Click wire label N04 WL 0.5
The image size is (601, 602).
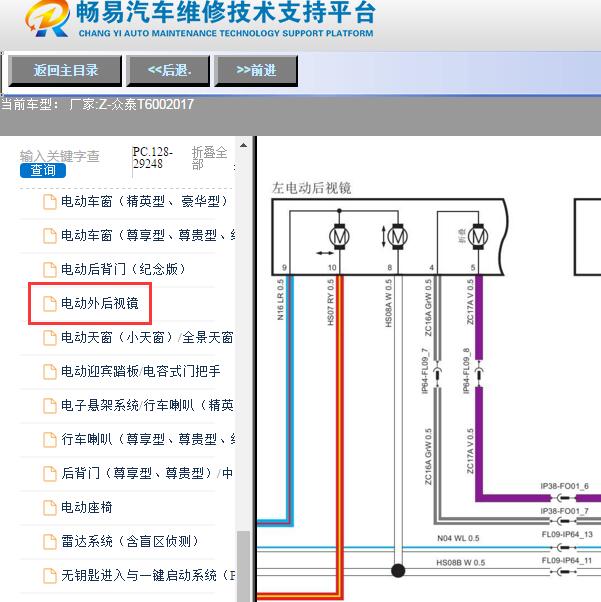[458, 538]
